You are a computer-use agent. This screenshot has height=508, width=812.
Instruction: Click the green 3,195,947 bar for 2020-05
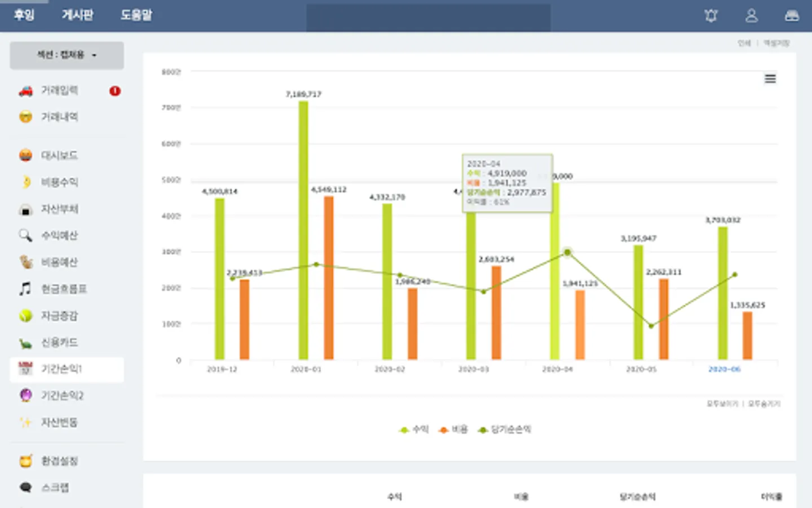click(x=638, y=302)
